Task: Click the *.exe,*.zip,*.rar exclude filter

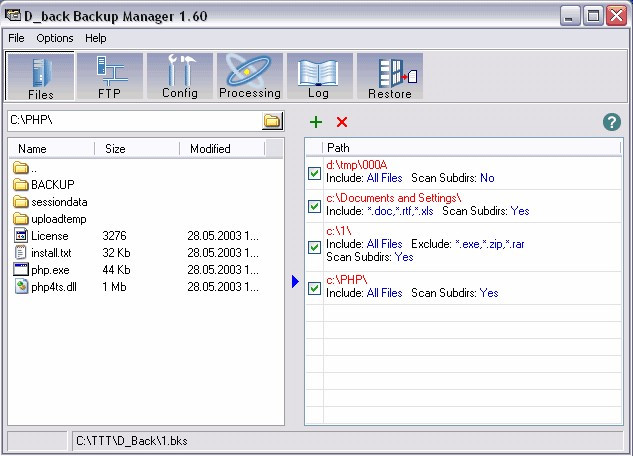Action: [x=490, y=244]
